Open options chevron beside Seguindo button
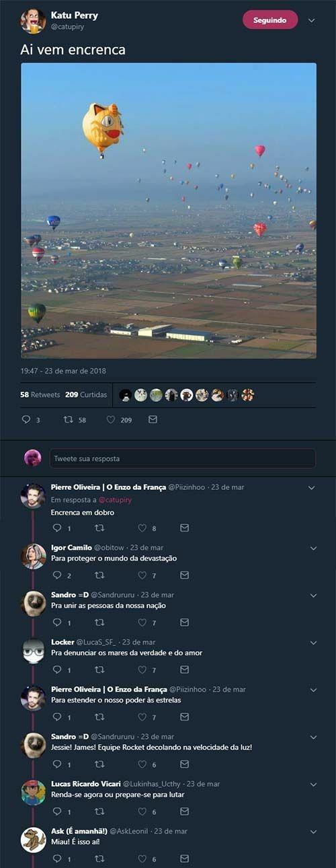Screen dimensions: 336x868 [x=311, y=20]
